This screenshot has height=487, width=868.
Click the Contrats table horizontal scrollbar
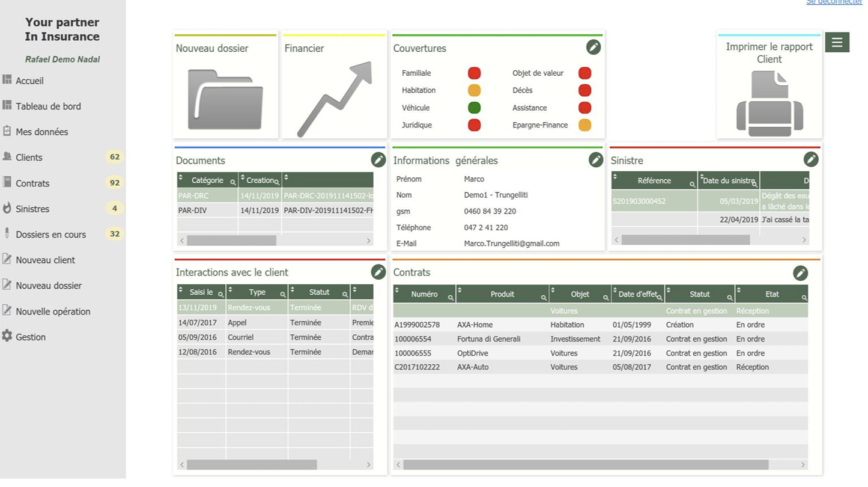(586, 465)
